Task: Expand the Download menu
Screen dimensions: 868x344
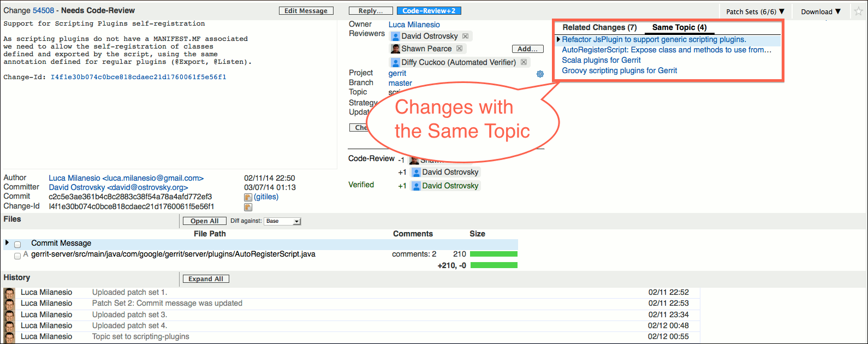Action: (x=821, y=11)
